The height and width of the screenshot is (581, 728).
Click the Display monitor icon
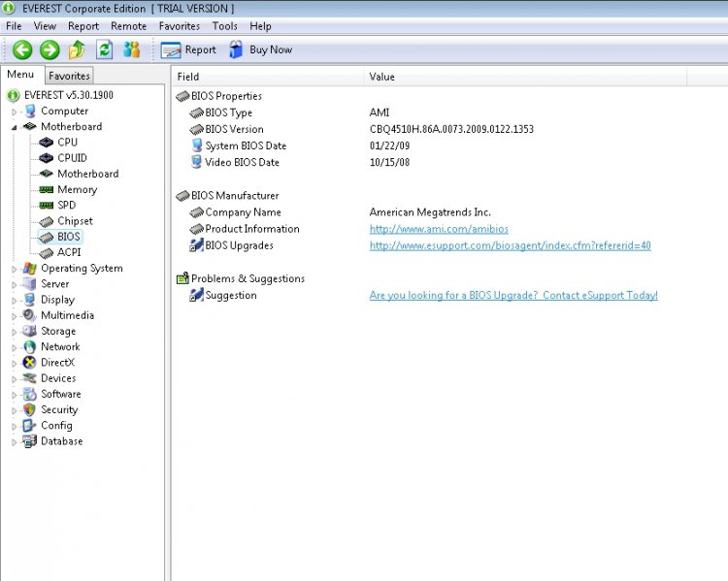(x=30, y=300)
